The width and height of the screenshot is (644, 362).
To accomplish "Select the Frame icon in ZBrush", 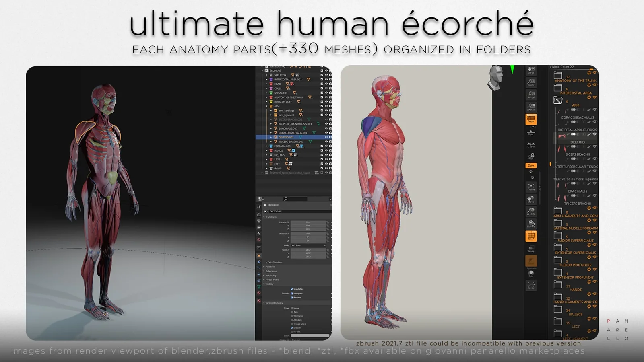I will 530,187.
